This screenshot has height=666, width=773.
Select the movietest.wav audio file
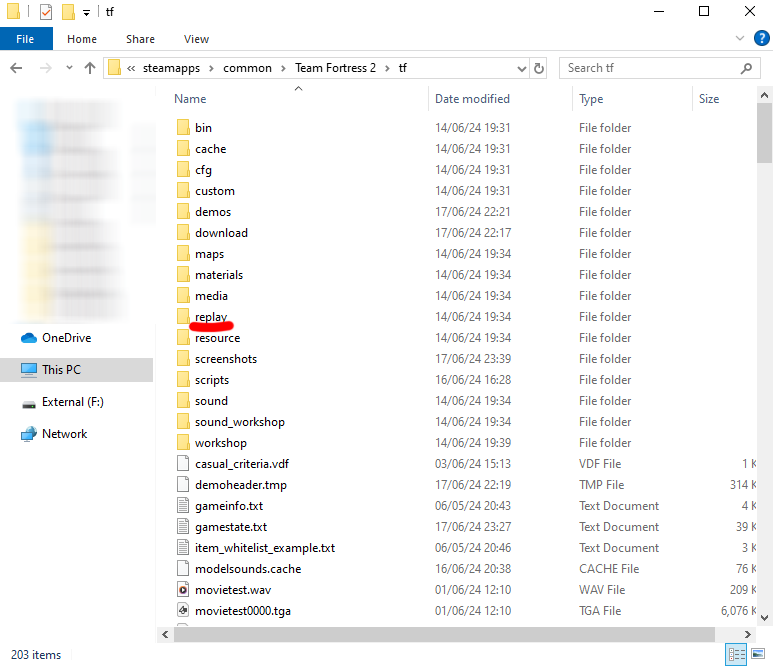(233, 590)
